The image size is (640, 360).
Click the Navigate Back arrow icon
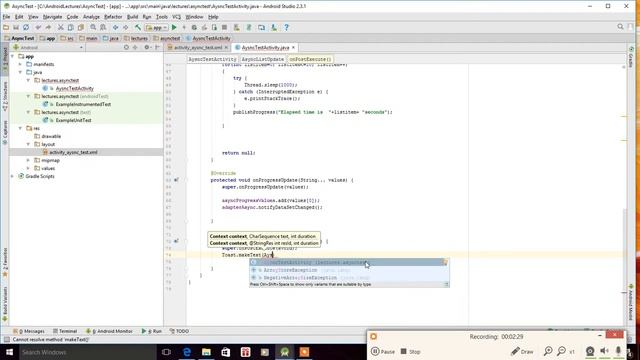(116, 27)
